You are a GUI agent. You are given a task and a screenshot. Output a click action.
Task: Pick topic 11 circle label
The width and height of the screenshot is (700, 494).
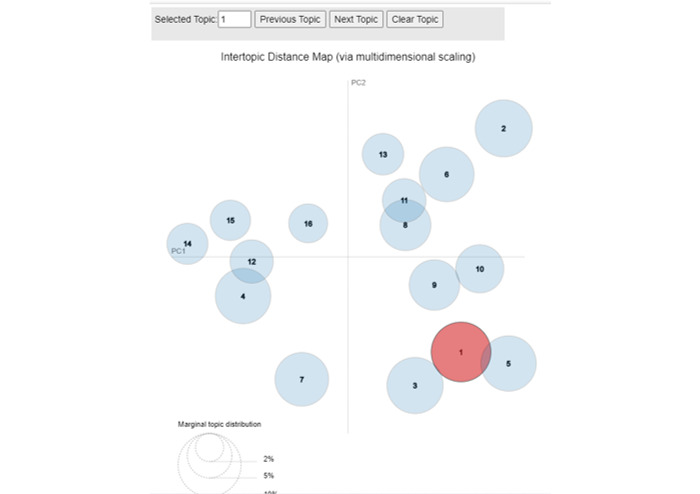404,200
